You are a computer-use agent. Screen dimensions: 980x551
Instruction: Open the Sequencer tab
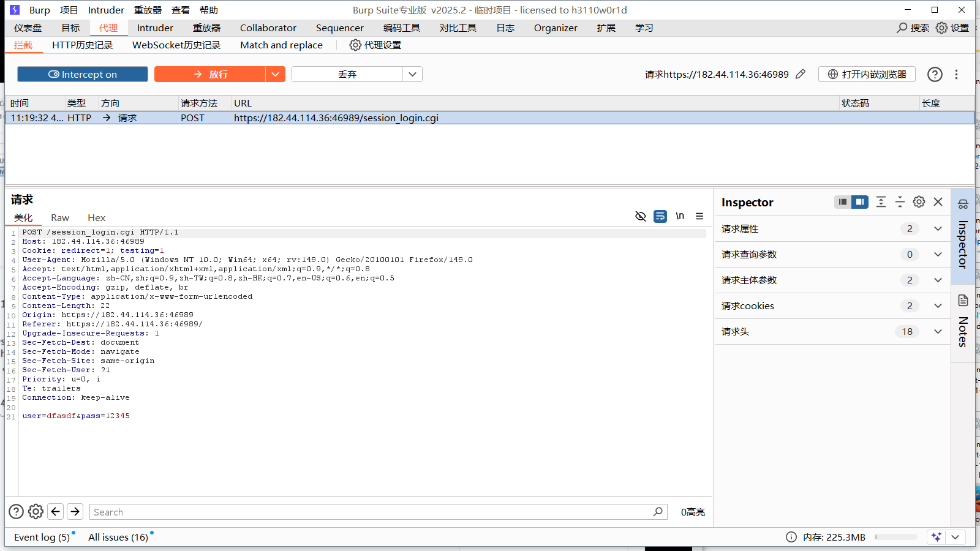tap(340, 28)
